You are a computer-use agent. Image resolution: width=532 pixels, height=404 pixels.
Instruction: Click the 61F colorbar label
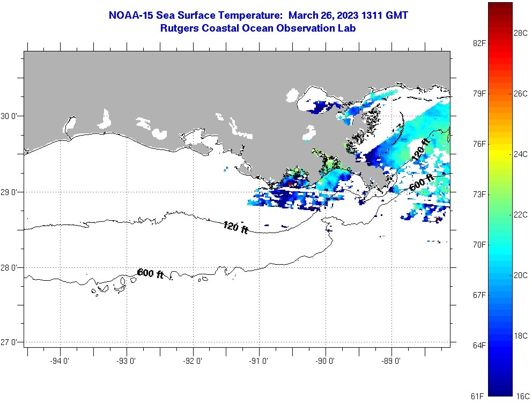(477, 396)
